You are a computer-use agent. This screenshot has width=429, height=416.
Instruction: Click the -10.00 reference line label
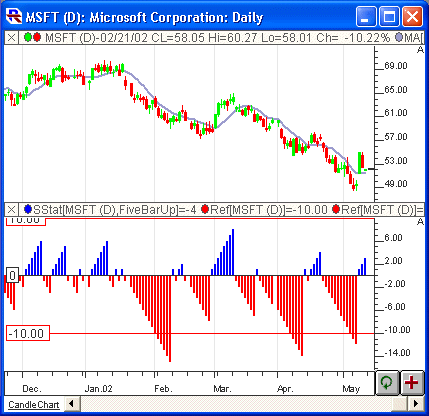coord(28,333)
